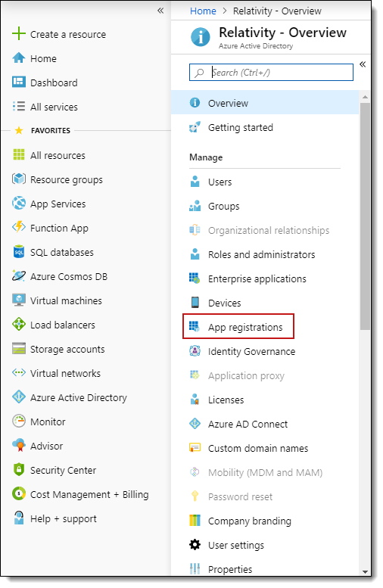Viewport: 383px width, 588px height.
Task: Click the Resource groups cube icon
Action: tap(19, 179)
